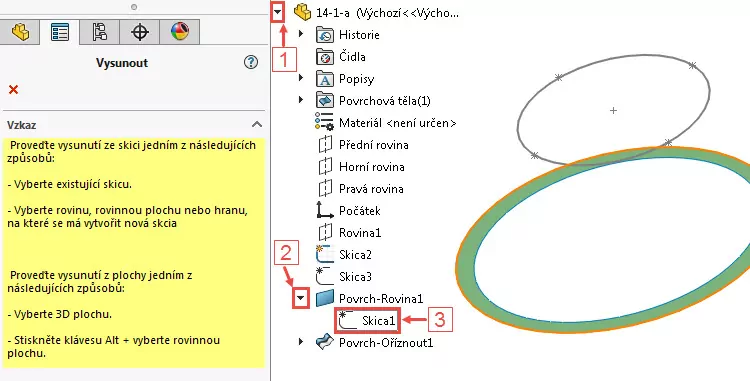The height and width of the screenshot is (381, 750).
Task: Switch to the PropertyManager tab
Action: tap(59, 33)
